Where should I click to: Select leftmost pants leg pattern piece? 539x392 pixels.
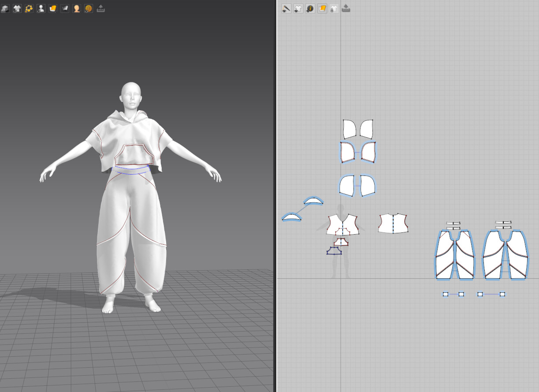445,255
